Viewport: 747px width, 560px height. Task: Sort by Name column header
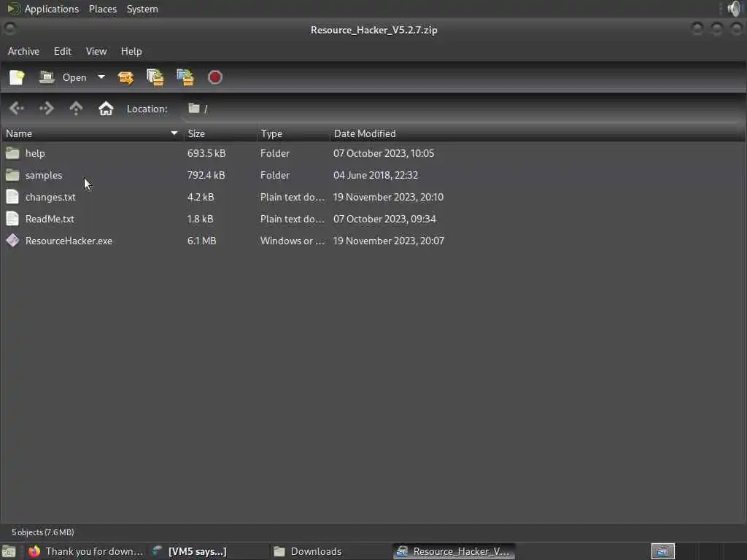[92, 134]
